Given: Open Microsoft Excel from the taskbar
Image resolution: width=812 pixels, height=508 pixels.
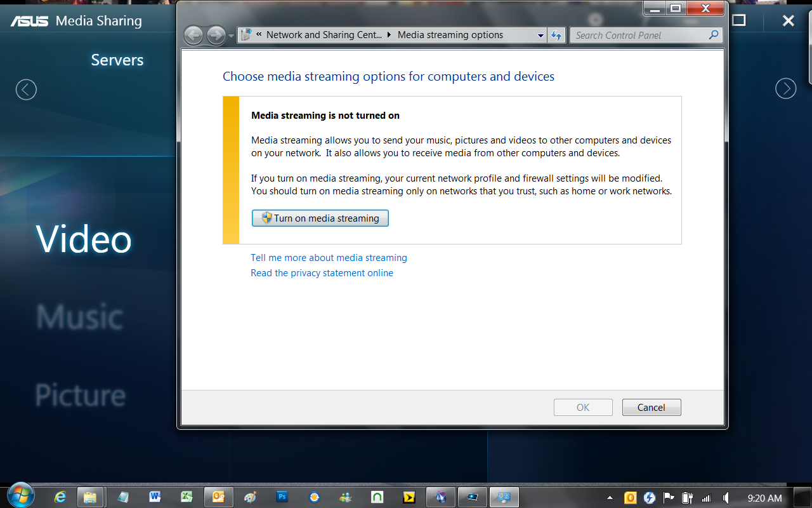Looking at the screenshot, I should pyautogui.click(x=187, y=497).
